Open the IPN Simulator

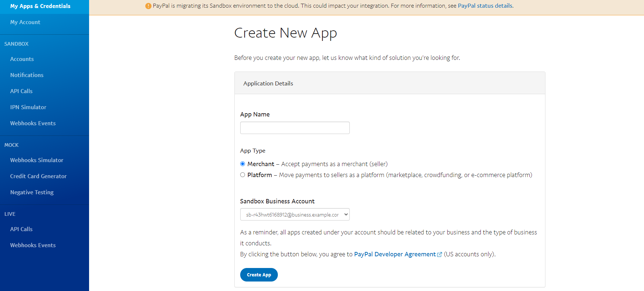(28, 107)
